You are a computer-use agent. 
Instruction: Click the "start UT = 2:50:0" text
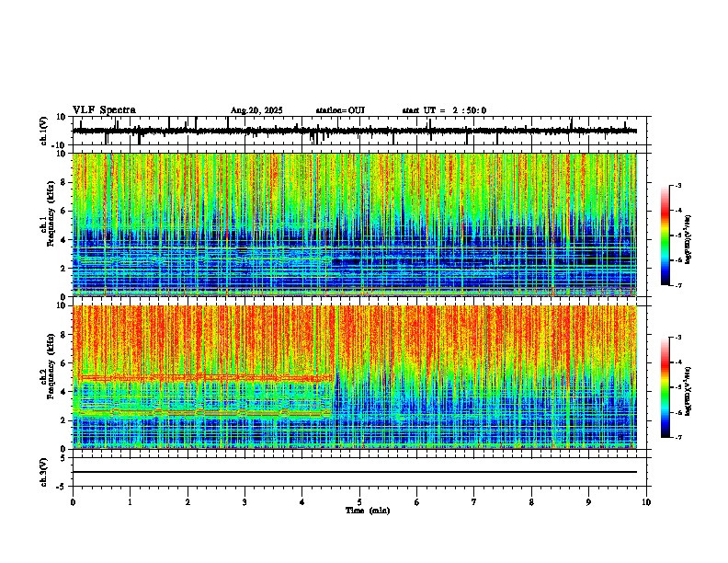pos(444,110)
